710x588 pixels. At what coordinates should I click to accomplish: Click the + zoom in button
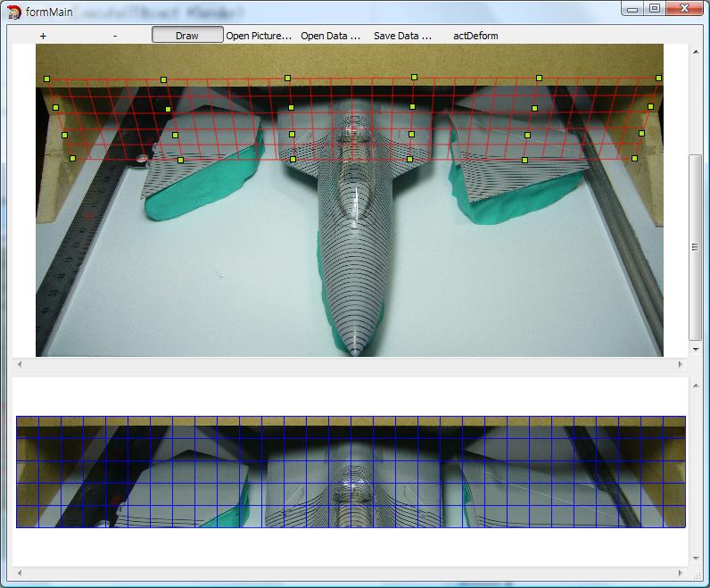(43, 36)
